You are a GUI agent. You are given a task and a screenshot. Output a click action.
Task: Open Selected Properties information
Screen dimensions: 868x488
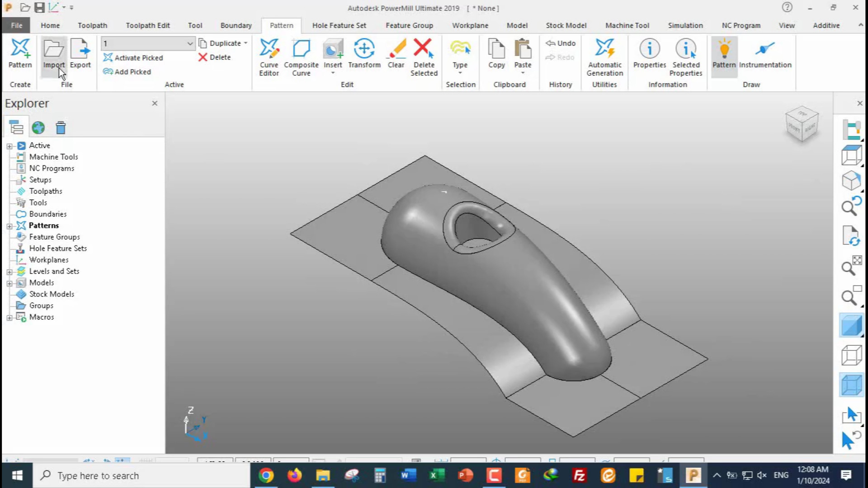pos(686,57)
